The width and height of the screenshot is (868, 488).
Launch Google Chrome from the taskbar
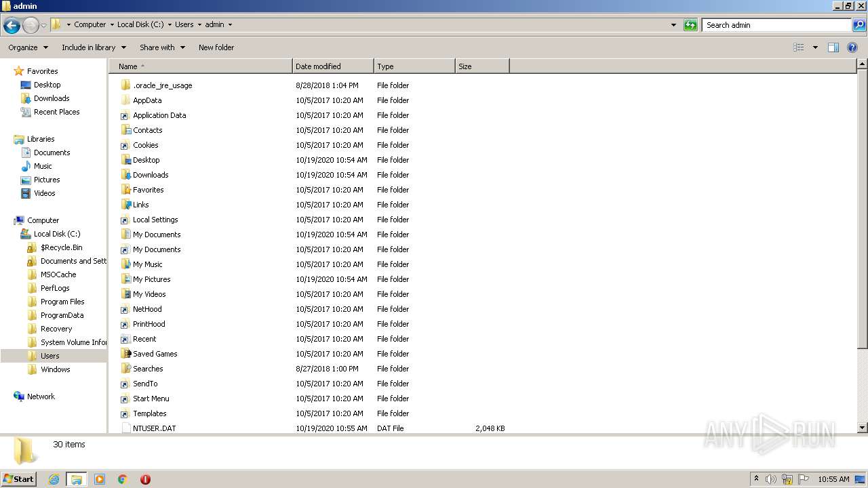pos(122,479)
